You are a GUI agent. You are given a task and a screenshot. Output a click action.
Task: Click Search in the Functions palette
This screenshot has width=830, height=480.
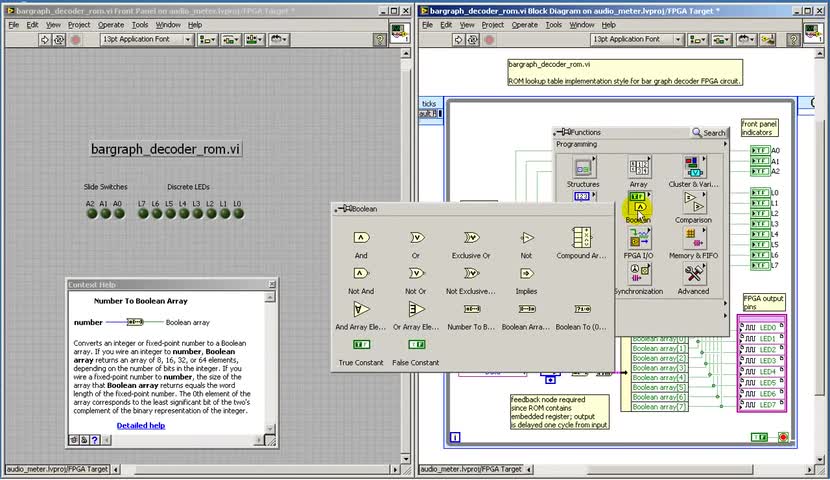pos(709,132)
